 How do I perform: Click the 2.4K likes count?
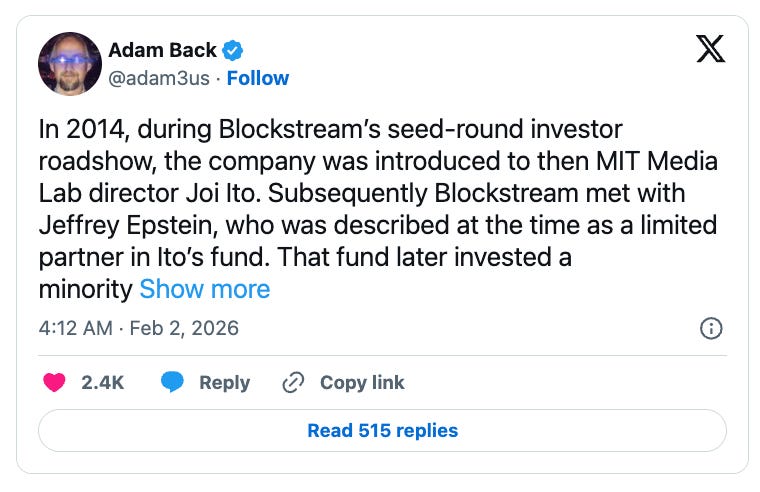(103, 382)
